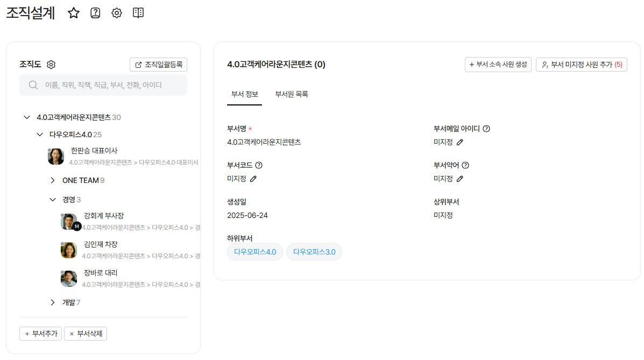Open the 다우오피스3.0 sub-department chip
This screenshot has height=360, width=644.
314,252
